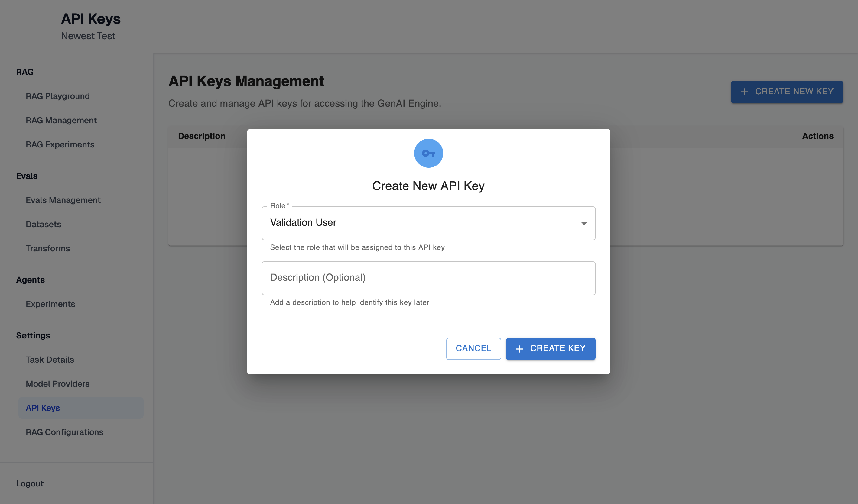Click the dropdown arrow in Role field
The image size is (858, 504).
[583, 223]
